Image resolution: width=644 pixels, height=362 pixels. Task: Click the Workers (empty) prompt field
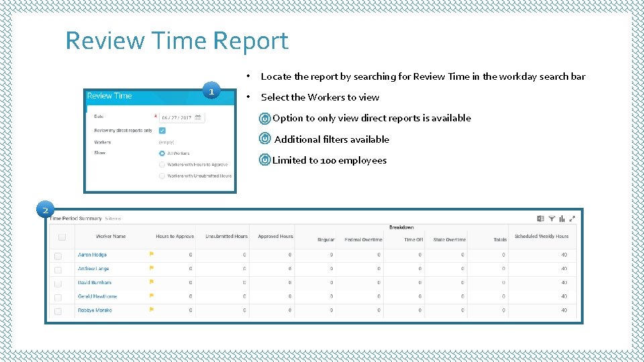[x=167, y=142]
